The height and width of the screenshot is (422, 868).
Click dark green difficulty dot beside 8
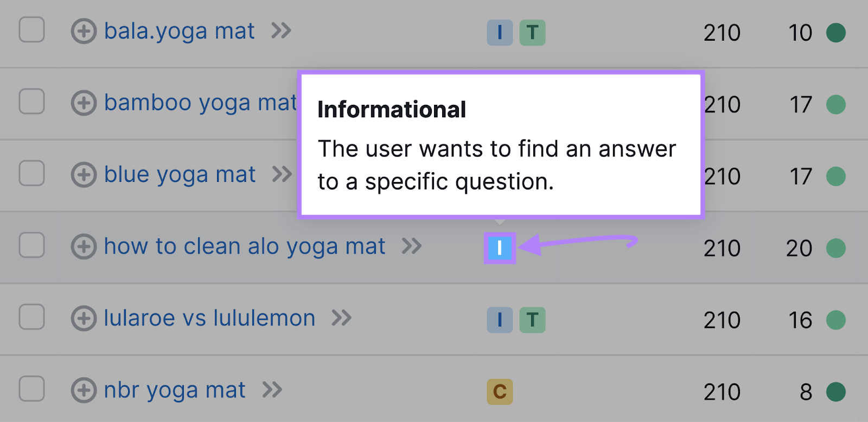[x=836, y=392]
